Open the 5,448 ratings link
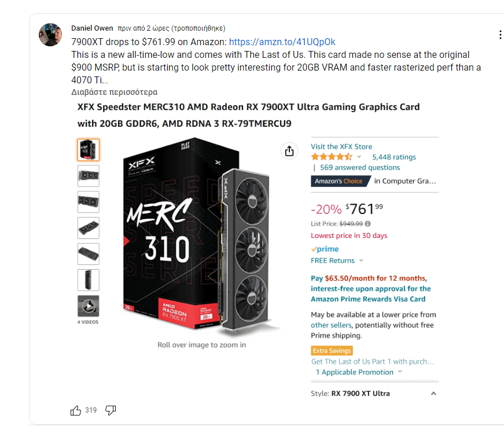The height and width of the screenshot is (434, 504). (x=394, y=157)
